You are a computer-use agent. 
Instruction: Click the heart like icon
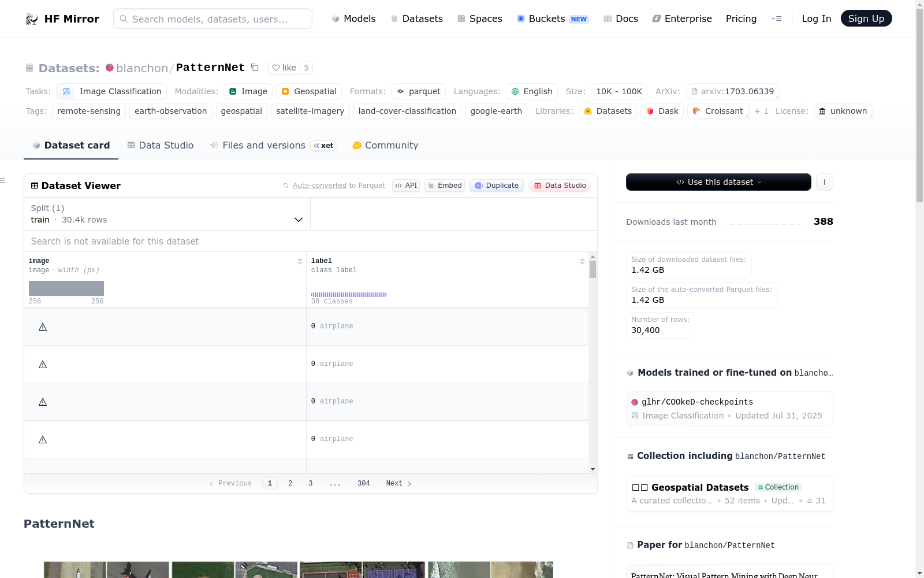click(276, 68)
